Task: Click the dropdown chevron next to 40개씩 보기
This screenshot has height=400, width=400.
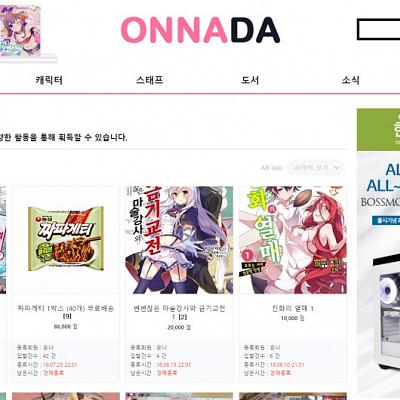Action: [337, 168]
